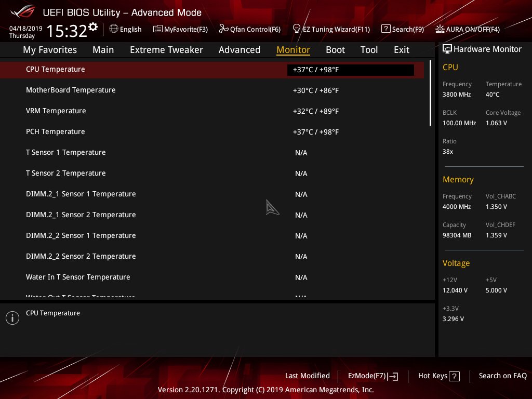Click the 3.296 V reading
Viewport: 532px width, 399px height.
[x=453, y=319]
